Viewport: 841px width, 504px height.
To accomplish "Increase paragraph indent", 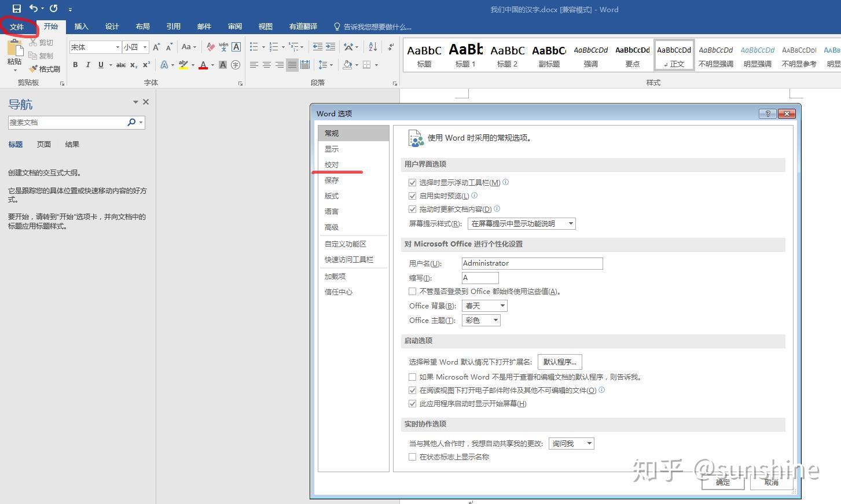I will [330, 47].
